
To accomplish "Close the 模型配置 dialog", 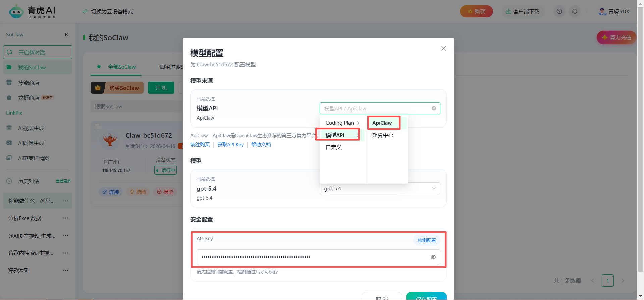I will click(444, 48).
